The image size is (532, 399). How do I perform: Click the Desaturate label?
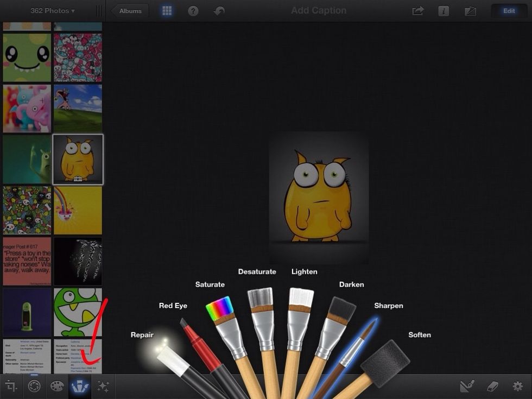click(257, 271)
